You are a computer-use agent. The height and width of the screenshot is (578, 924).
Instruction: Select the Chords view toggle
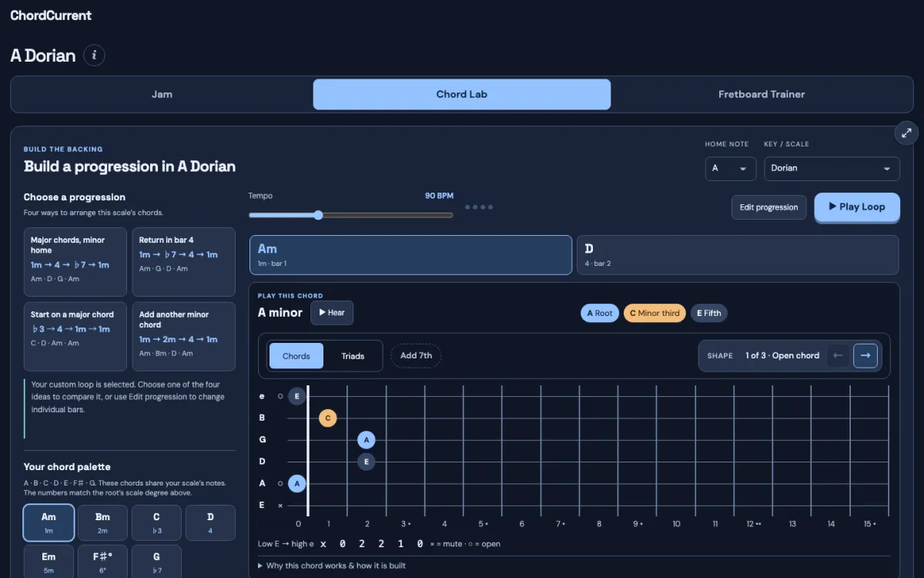pyautogui.click(x=296, y=356)
